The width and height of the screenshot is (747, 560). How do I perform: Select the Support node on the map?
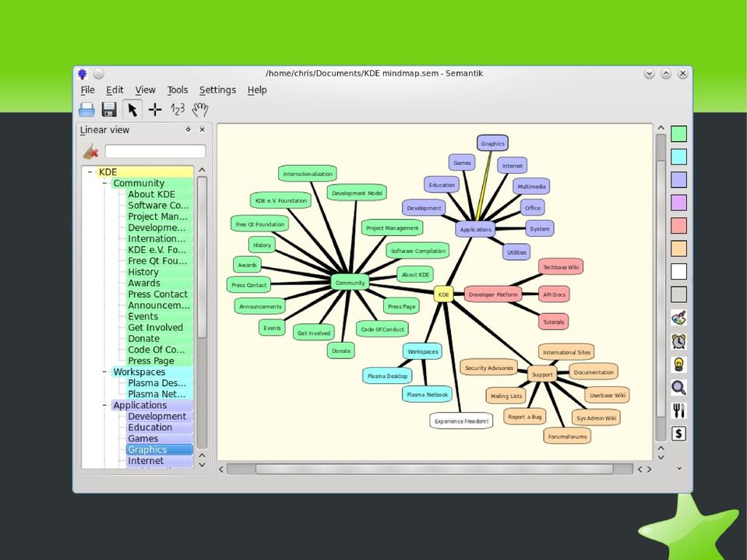coord(542,375)
